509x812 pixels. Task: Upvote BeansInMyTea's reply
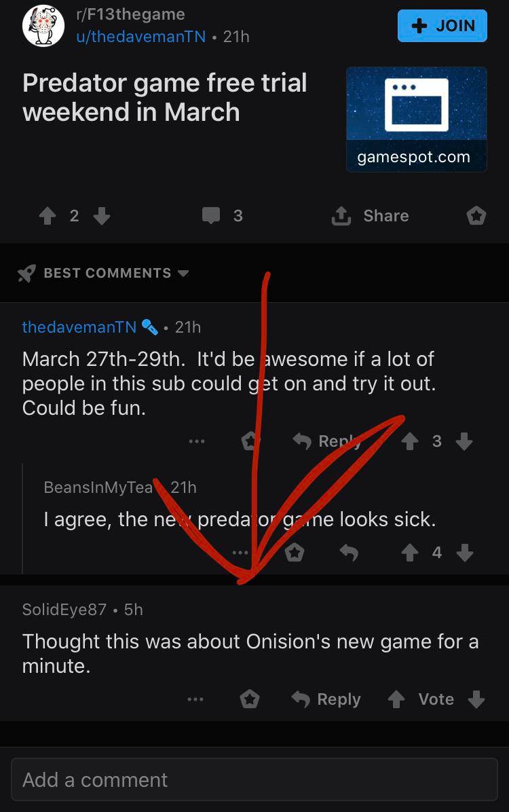click(409, 553)
